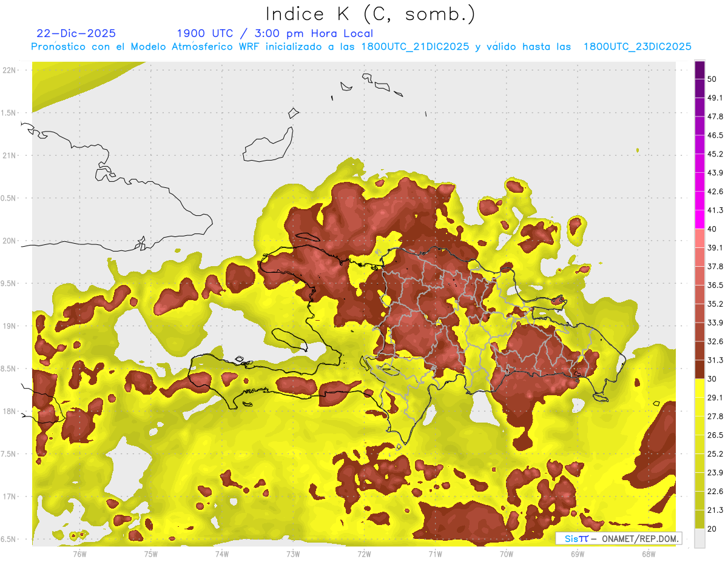Click the legend value "37.8"
Screen dimensions: 728x562
coord(715,266)
